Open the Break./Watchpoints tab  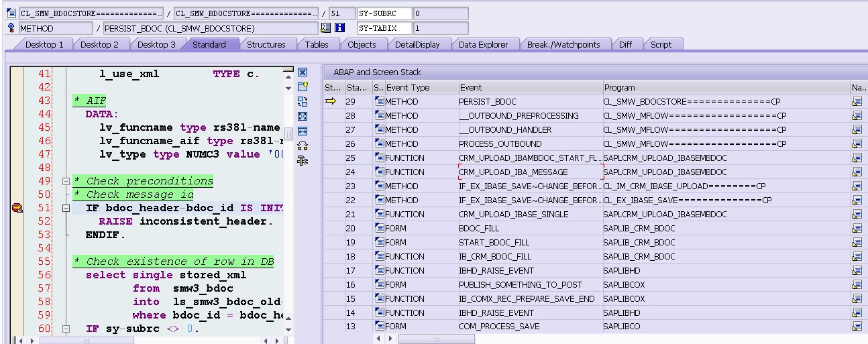coord(563,44)
